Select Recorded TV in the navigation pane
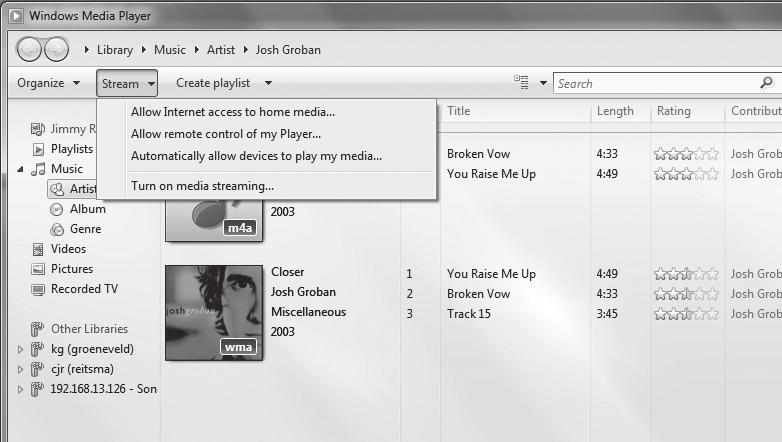Screen dimensions: 782x442 (84, 289)
